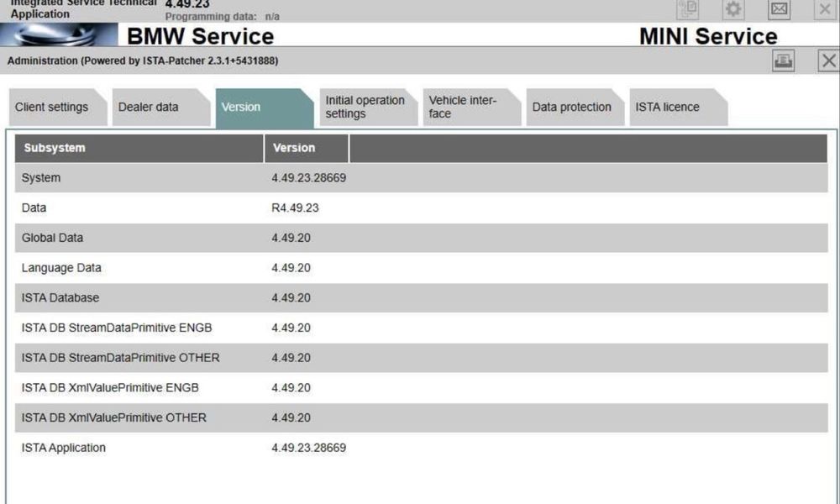Click the MINI Service heading
The width and height of the screenshot is (840, 504).
pos(708,36)
